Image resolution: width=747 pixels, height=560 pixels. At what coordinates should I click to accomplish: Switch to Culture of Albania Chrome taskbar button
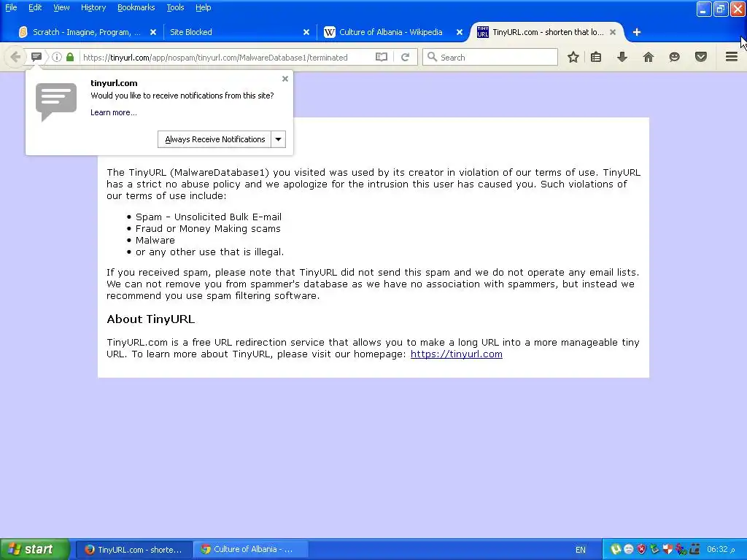coord(251,550)
